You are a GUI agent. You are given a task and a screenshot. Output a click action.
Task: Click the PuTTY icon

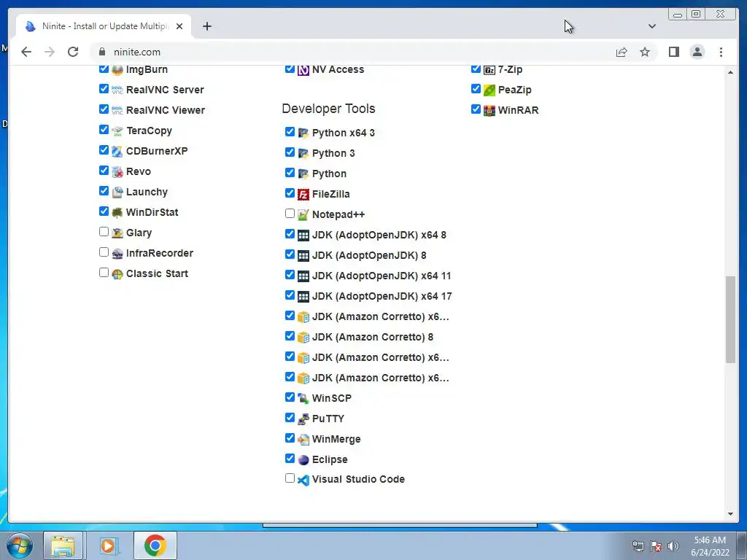click(x=303, y=419)
